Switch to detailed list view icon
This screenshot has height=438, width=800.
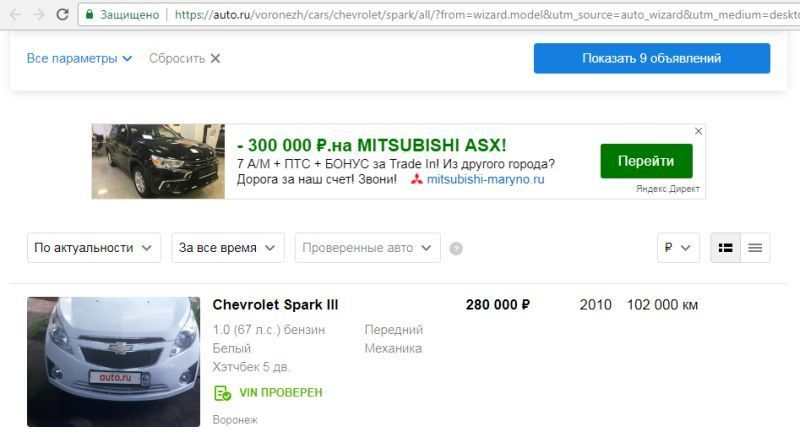(726, 248)
